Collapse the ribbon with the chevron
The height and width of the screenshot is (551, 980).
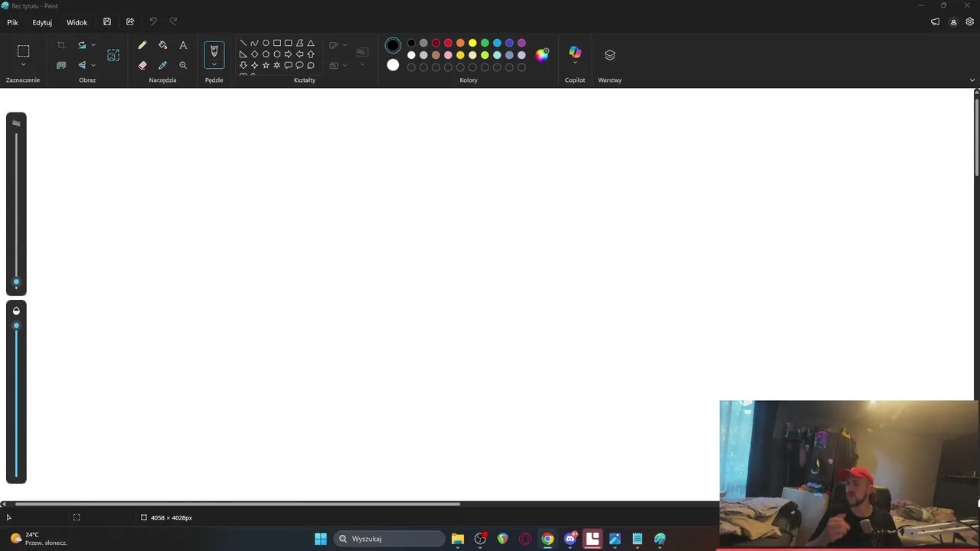[972, 80]
